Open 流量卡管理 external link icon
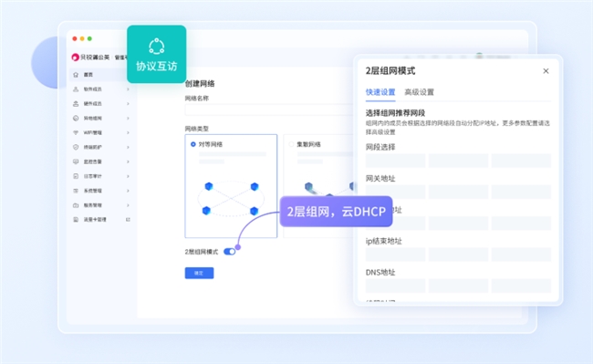The height and width of the screenshot is (364, 593). (x=128, y=220)
